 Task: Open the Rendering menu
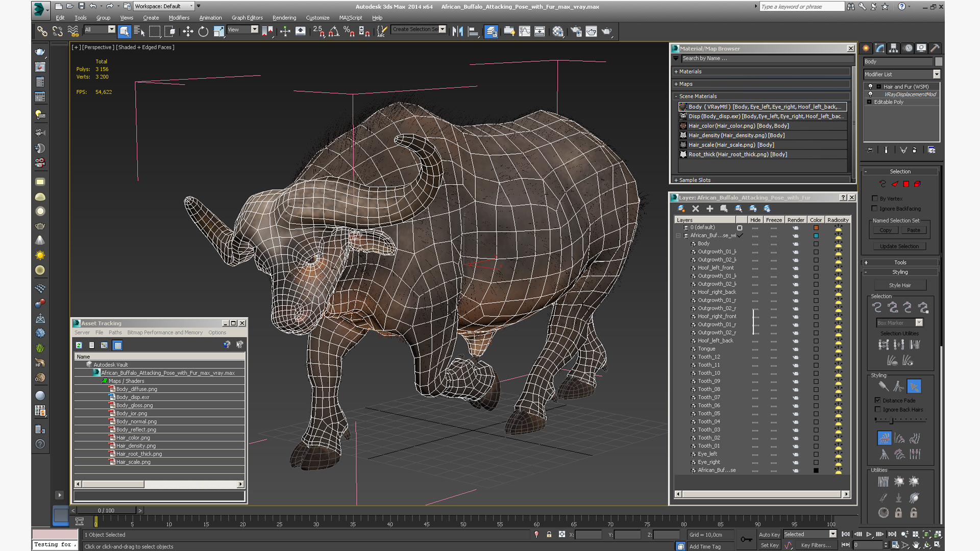coord(284,18)
